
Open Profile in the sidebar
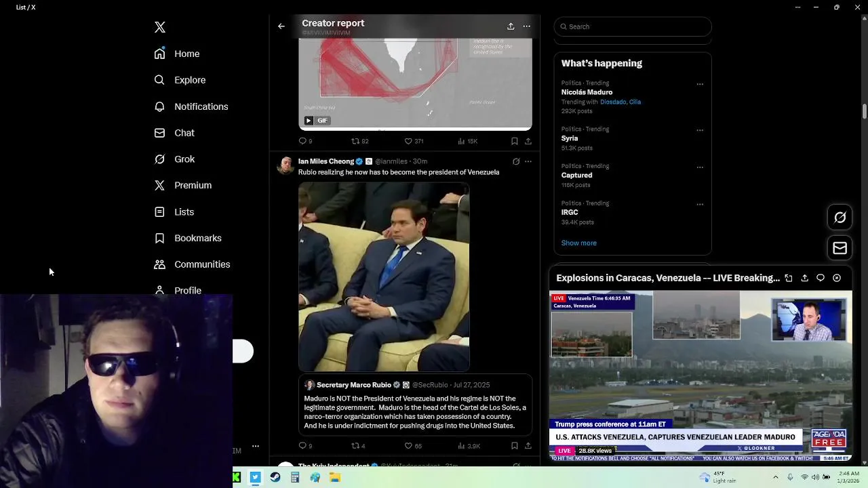(177, 290)
